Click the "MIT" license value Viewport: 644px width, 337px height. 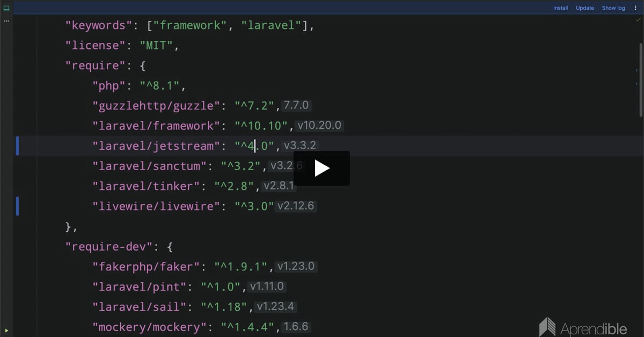pyautogui.click(x=156, y=46)
